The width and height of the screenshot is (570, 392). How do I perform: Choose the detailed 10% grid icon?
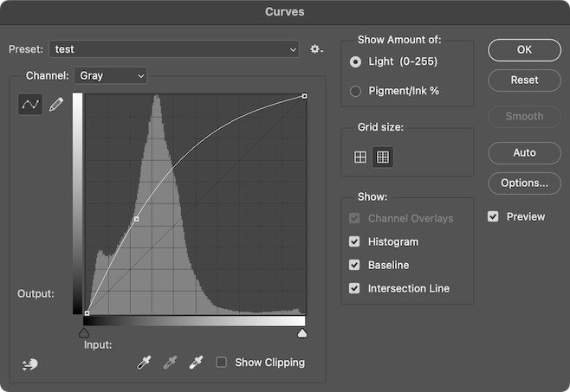coord(383,157)
